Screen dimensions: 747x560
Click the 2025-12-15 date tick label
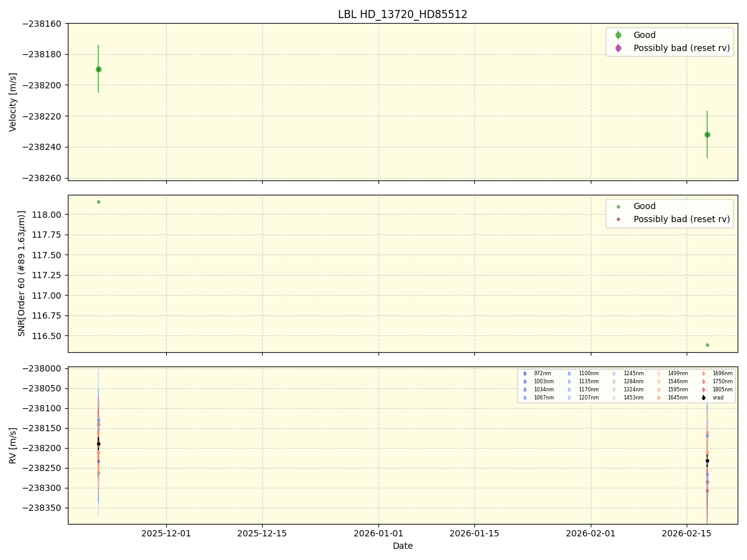[262, 533]
